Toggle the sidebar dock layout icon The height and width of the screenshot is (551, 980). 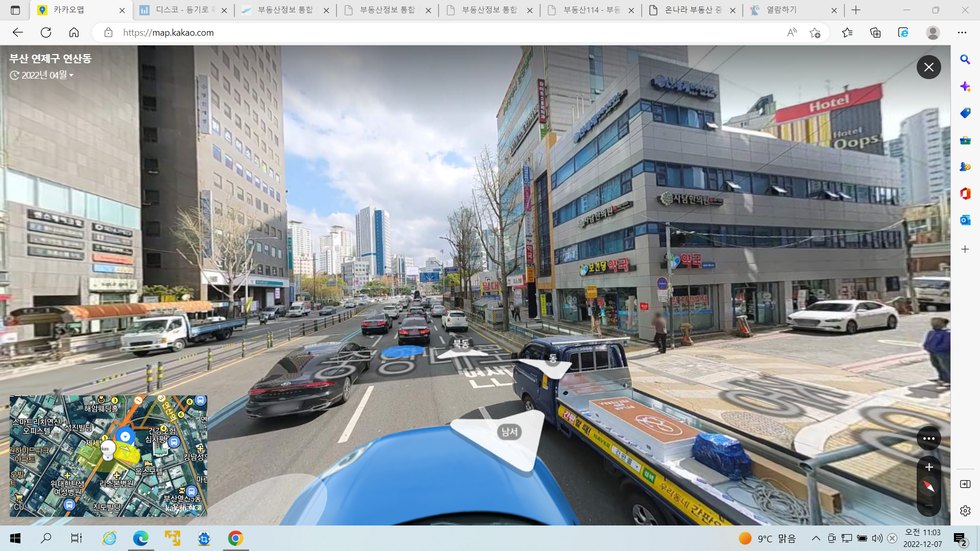click(x=965, y=484)
